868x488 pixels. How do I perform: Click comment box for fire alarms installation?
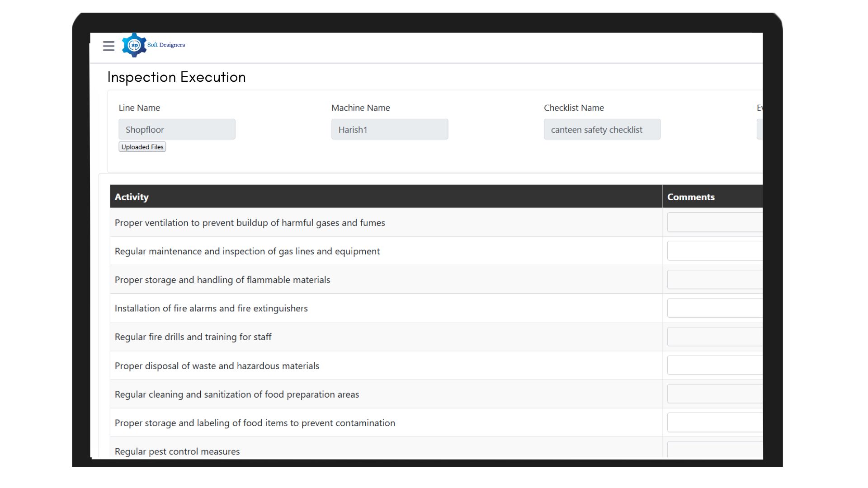coord(714,308)
